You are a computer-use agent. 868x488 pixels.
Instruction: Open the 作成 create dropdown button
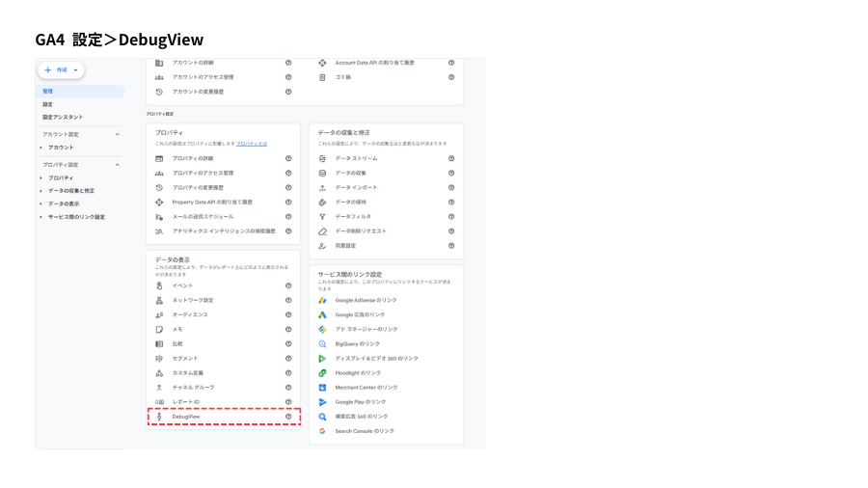(x=61, y=70)
